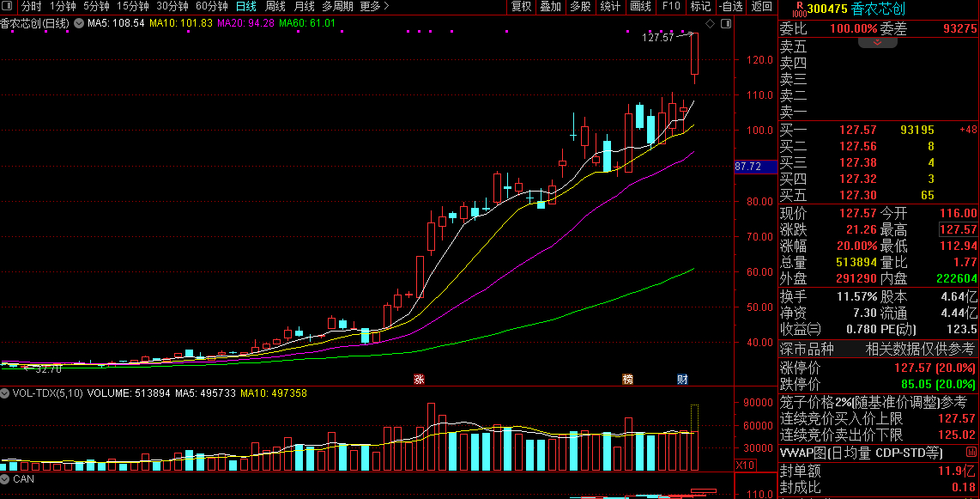This screenshot has width=980, height=499.
Task: Switch to 月线 monthly chart
Action: (x=305, y=6)
